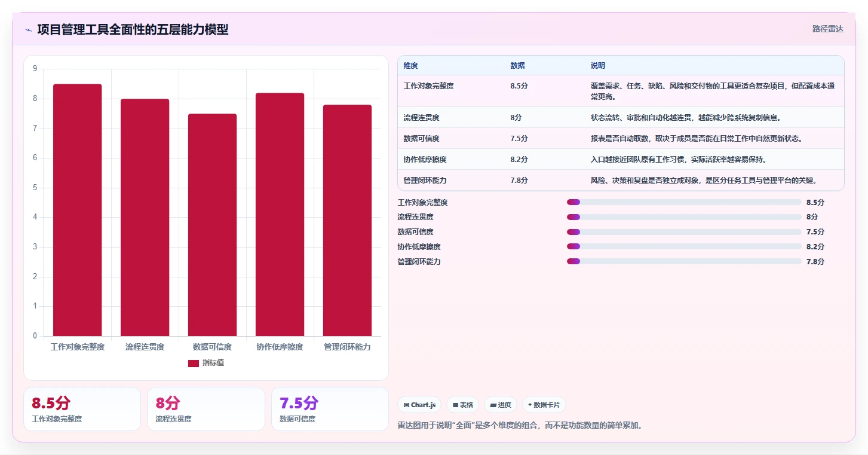Click the 管理闭环能力 x-axis label
The image size is (868, 455).
[x=347, y=347]
